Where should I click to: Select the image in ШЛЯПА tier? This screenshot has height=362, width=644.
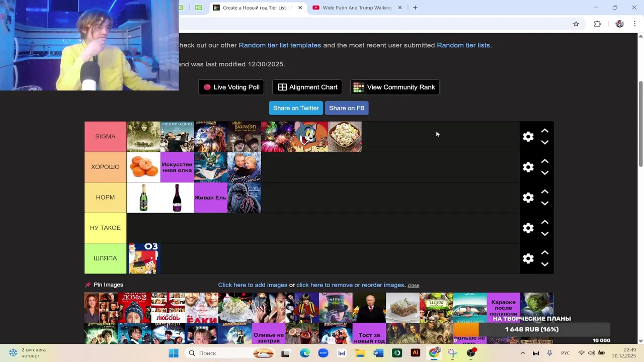143,258
